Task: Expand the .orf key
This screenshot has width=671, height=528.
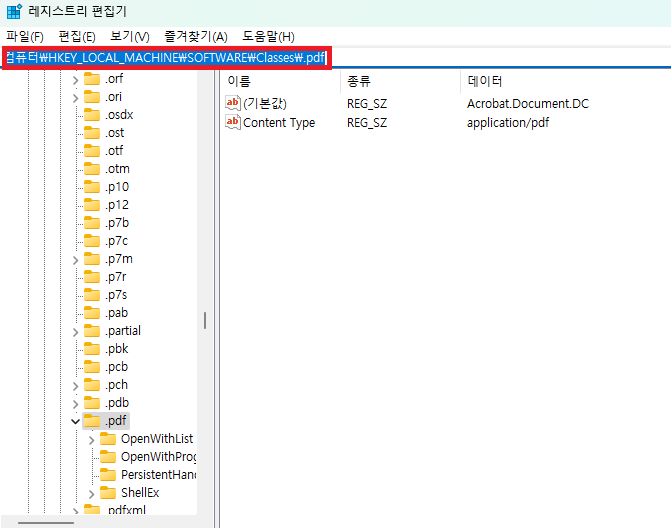Action: click(75, 80)
